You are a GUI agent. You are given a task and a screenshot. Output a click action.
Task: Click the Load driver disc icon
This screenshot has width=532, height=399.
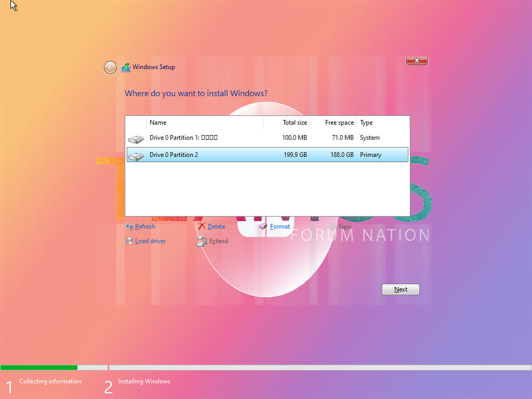(x=129, y=241)
